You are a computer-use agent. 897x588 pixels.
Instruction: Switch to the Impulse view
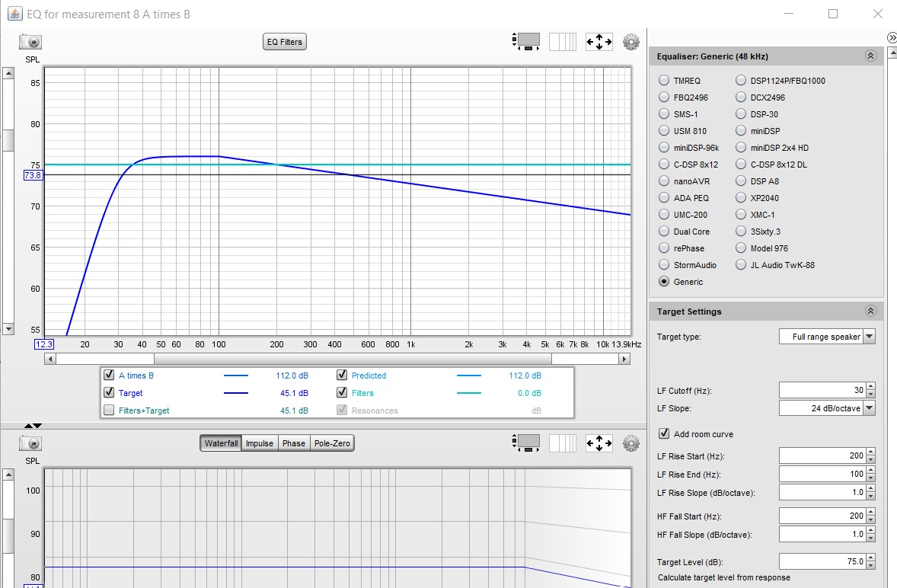(x=259, y=443)
